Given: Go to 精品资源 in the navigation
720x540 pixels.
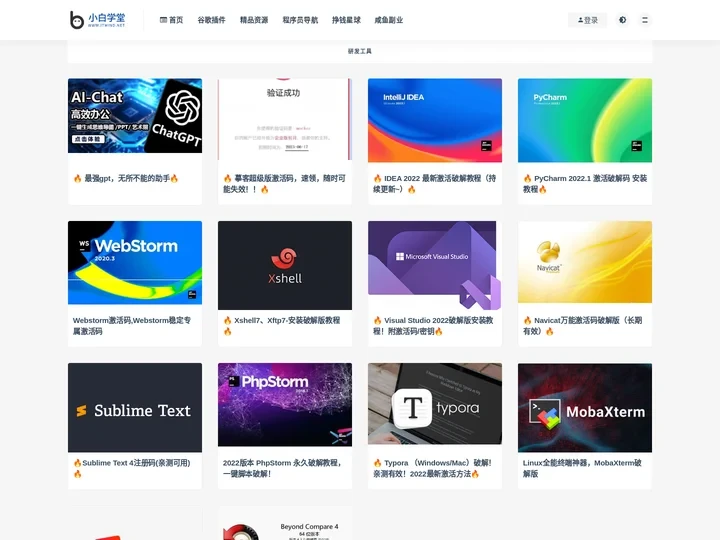Looking at the screenshot, I should click(x=254, y=20).
